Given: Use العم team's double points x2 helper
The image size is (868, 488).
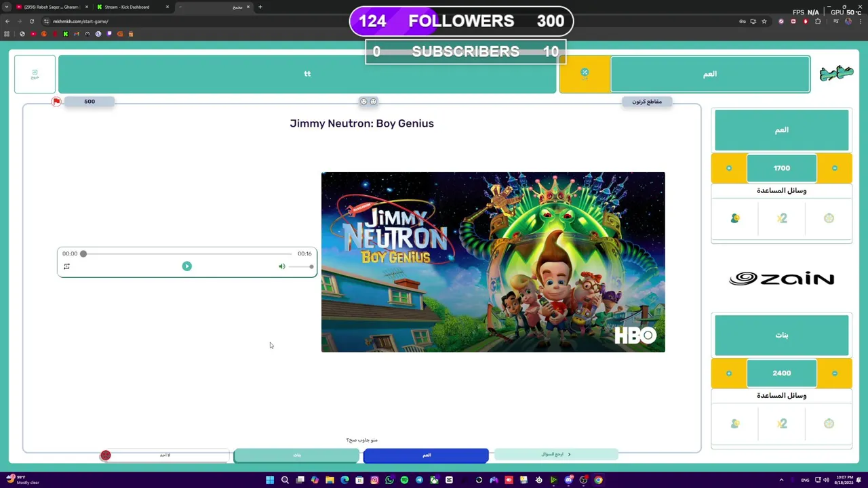Looking at the screenshot, I should point(782,218).
